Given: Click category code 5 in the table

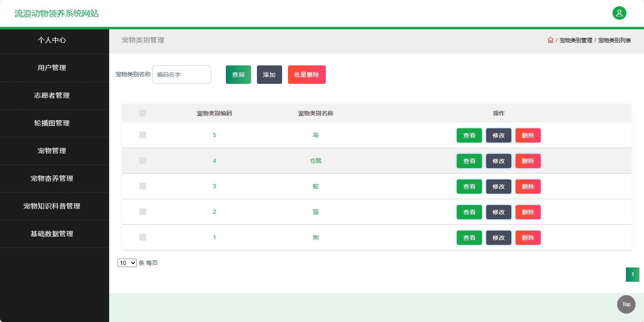Looking at the screenshot, I should pos(215,135).
